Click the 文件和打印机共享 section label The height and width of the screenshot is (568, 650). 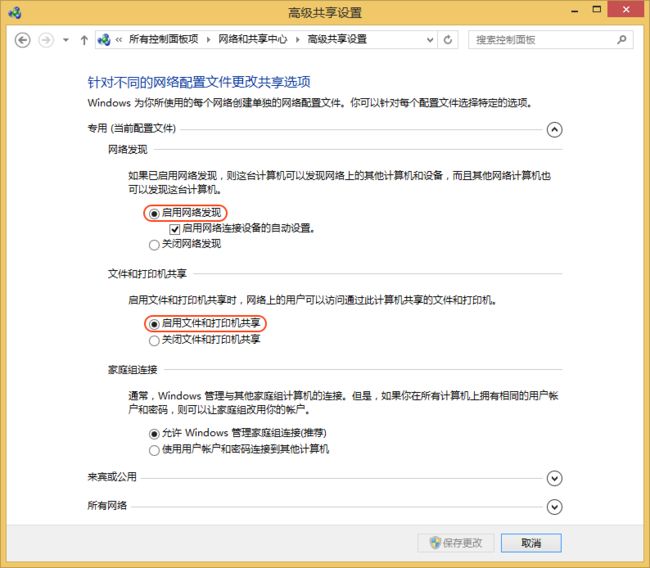coord(147,274)
